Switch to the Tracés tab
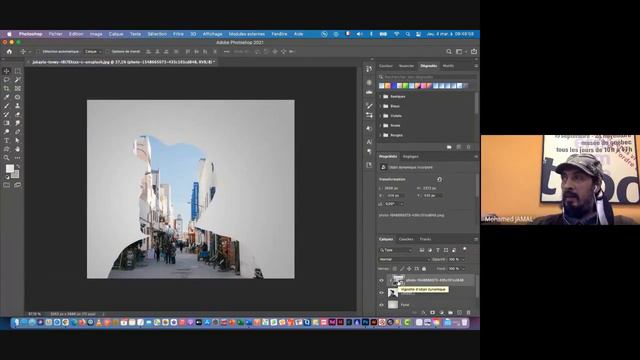The width and height of the screenshot is (640, 360). click(425, 239)
